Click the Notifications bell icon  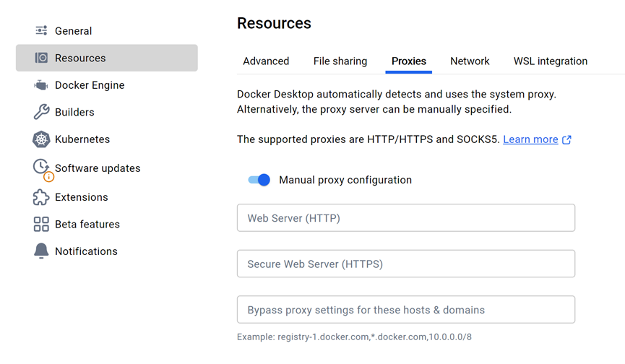(x=41, y=251)
